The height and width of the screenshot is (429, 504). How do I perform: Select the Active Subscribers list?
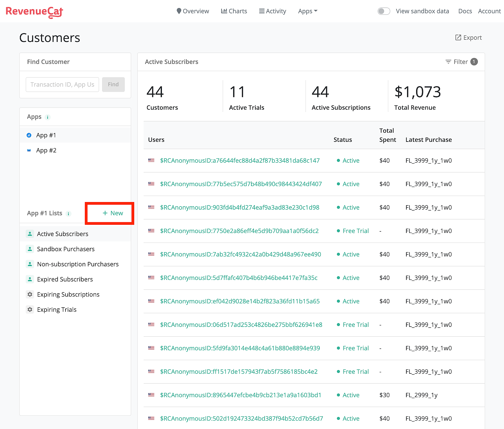[x=75, y=234]
